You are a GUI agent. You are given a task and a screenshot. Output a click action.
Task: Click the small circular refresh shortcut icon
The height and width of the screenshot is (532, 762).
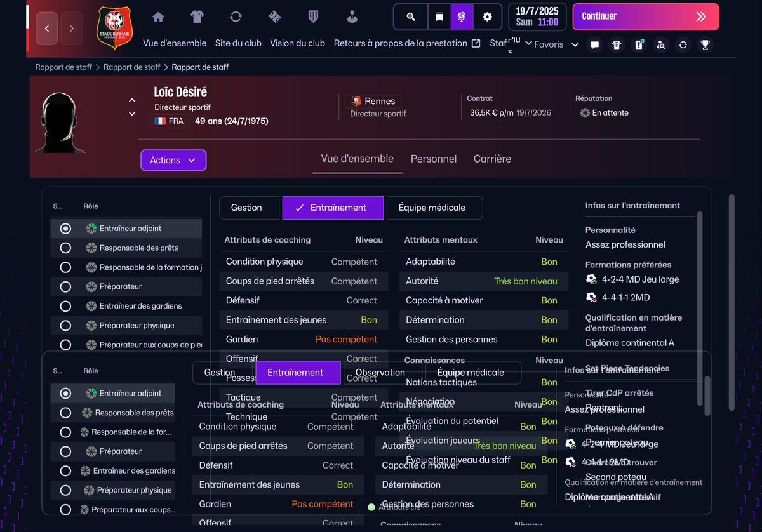point(683,45)
